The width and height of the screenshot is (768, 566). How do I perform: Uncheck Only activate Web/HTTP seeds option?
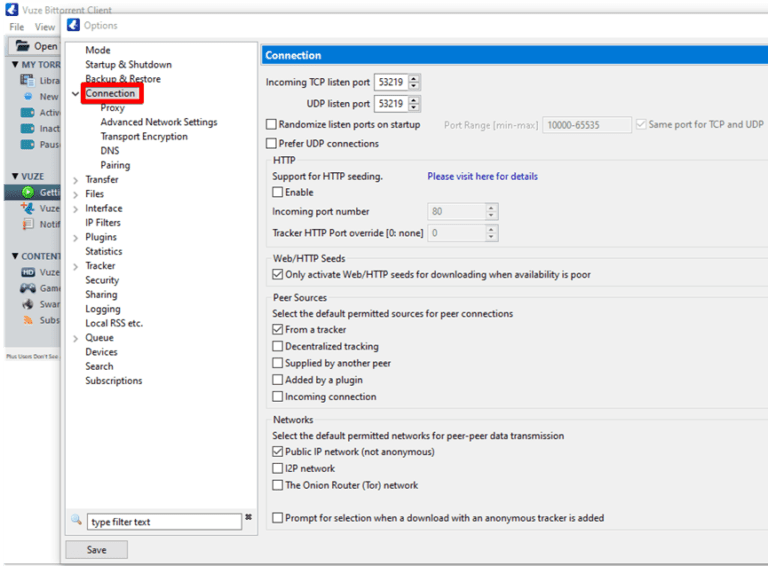coord(278,274)
